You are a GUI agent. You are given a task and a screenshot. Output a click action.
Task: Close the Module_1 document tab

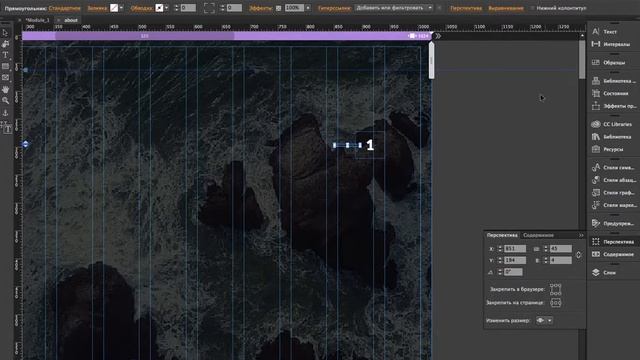coord(19,20)
